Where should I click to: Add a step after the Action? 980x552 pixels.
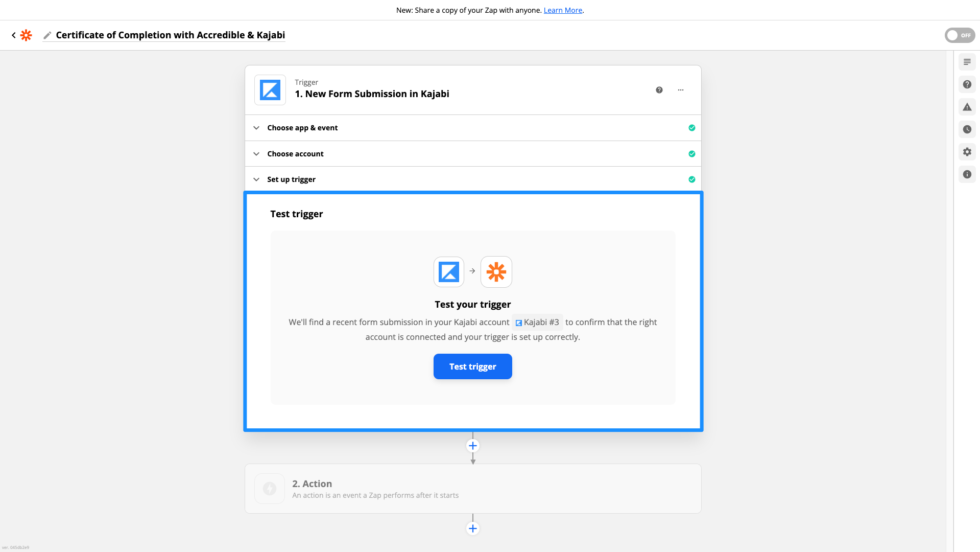click(473, 528)
